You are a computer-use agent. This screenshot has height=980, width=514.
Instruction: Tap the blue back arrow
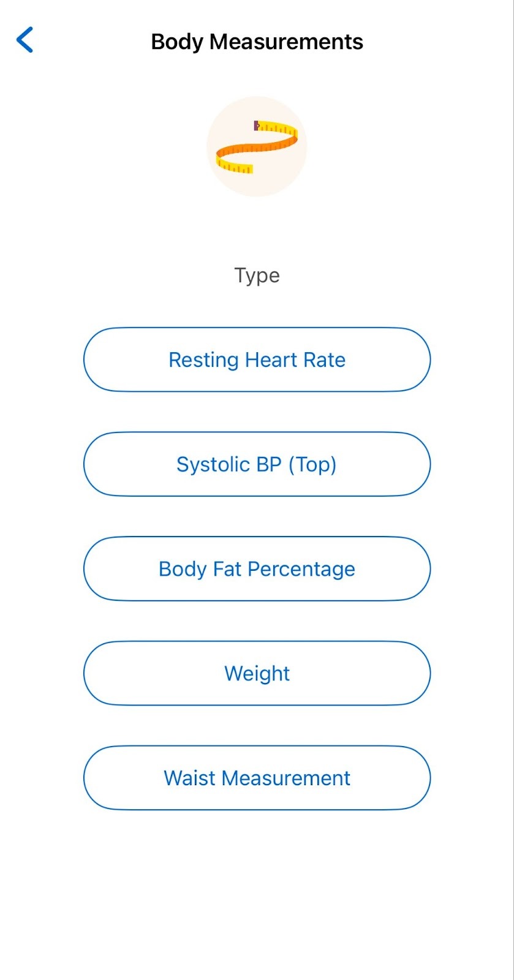[x=25, y=40]
